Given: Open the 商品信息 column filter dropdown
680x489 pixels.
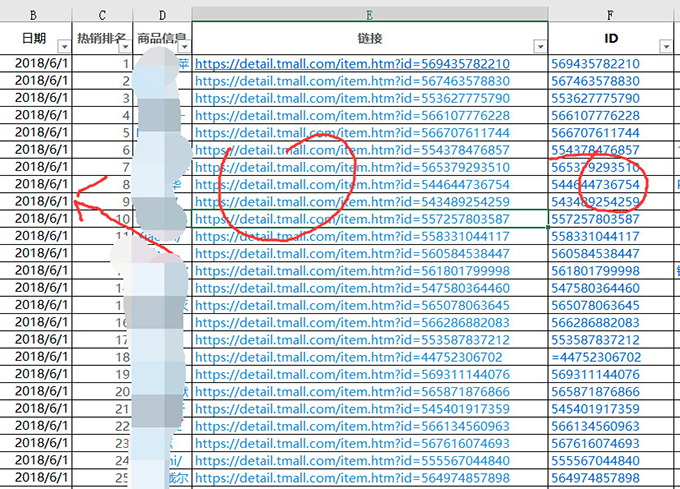Looking at the screenshot, I should click(x=184, y=46).
